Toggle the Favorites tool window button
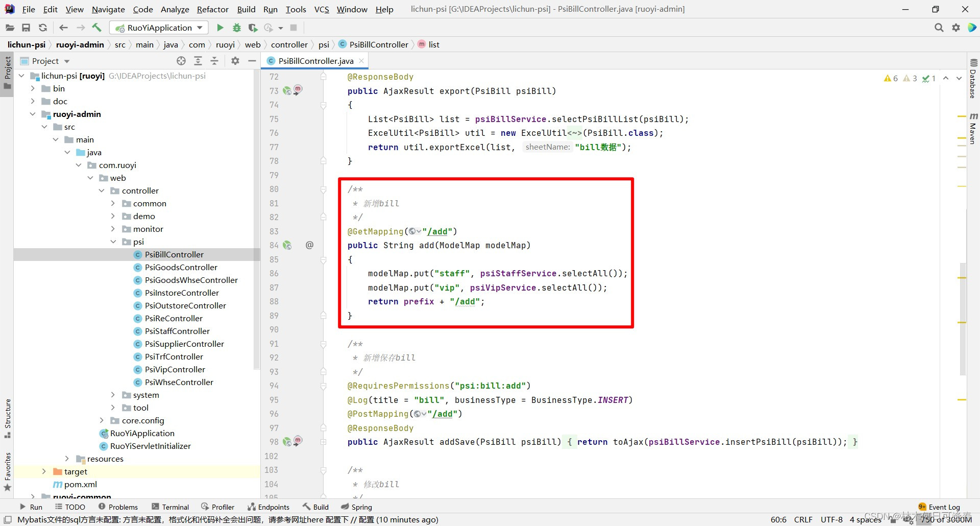Viewport: 980px width, 526px height. coord(7,472)
